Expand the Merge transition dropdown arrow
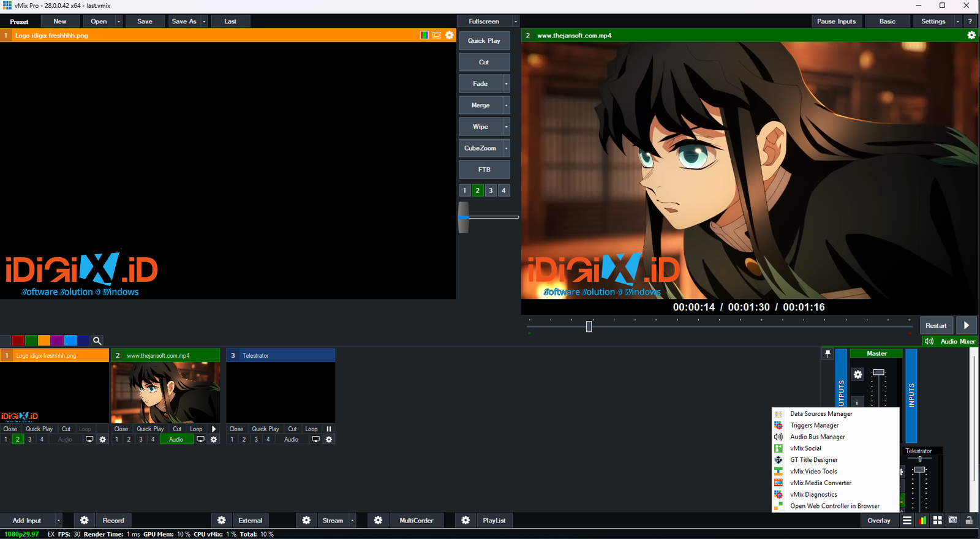The width and height of the screenshot is (980, 539). coord(507,105)
